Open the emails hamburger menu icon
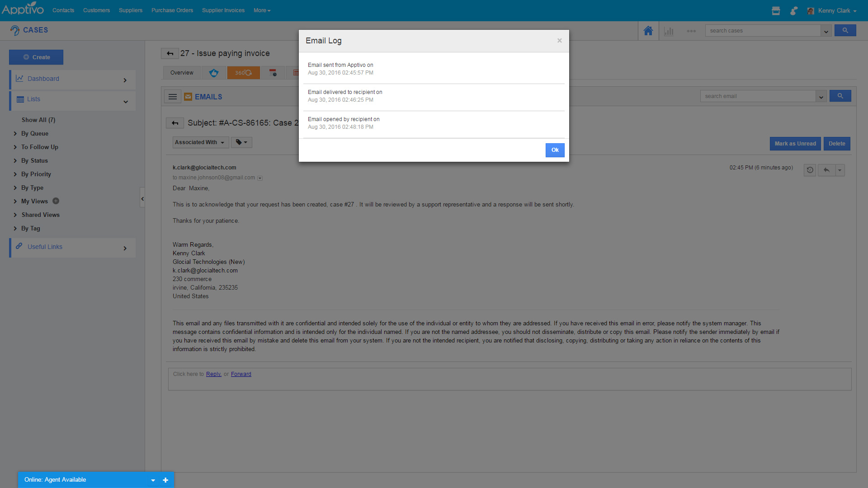This screenshot has width=868, height=488. tap(172, 97)
